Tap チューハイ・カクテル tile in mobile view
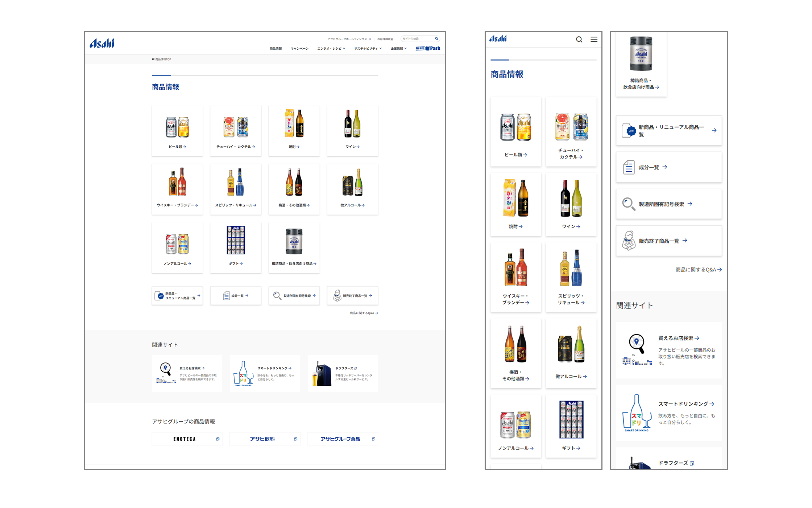 click(x=571, y=132)
